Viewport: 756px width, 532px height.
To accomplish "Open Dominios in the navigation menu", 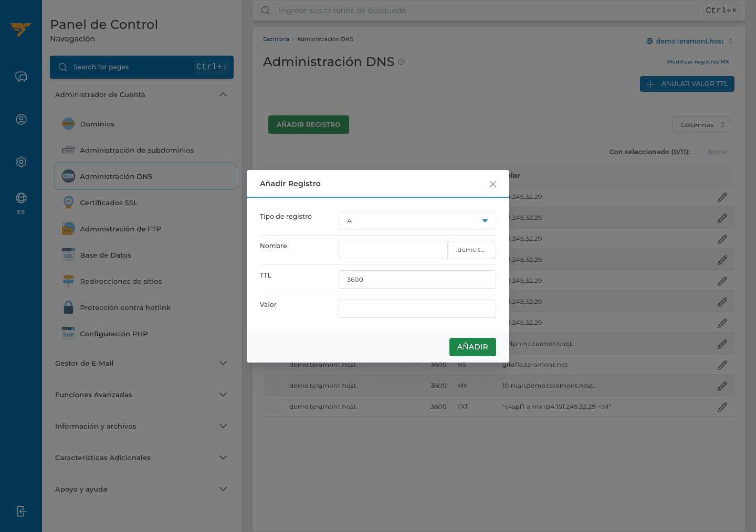I will click(x=145, y=124).
